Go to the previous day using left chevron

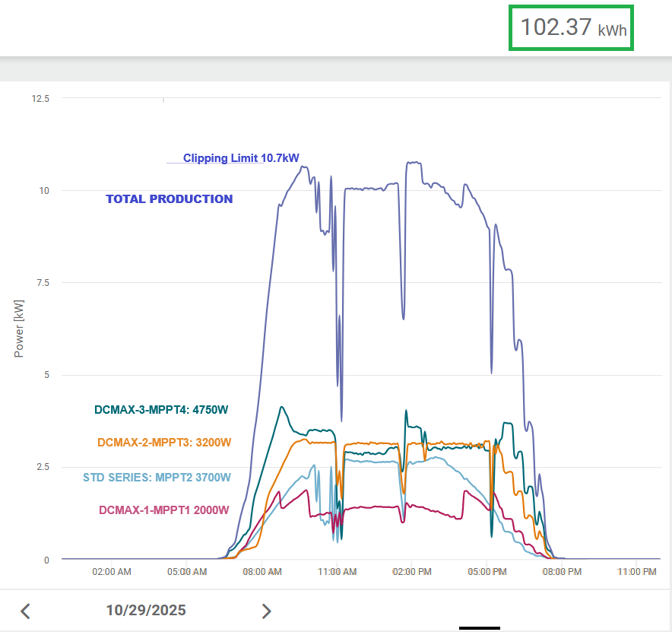click(25, 611)
